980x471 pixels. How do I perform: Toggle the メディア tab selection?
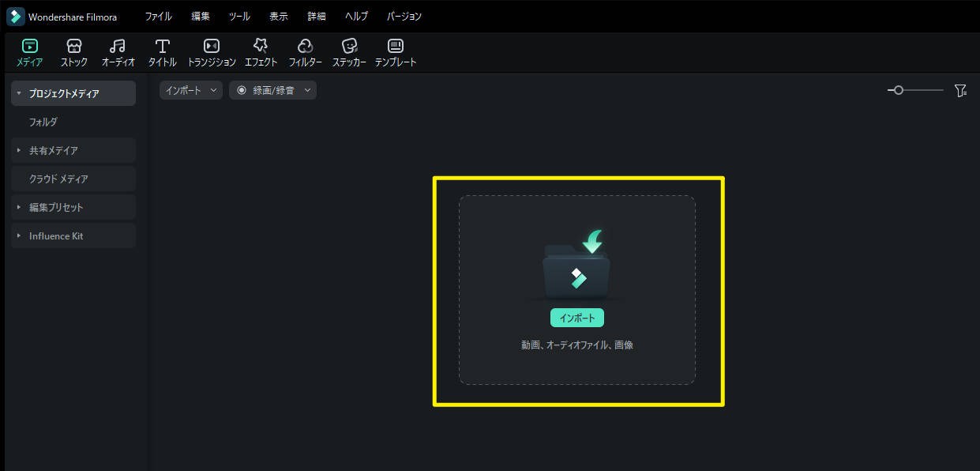(x=29, y=51)
